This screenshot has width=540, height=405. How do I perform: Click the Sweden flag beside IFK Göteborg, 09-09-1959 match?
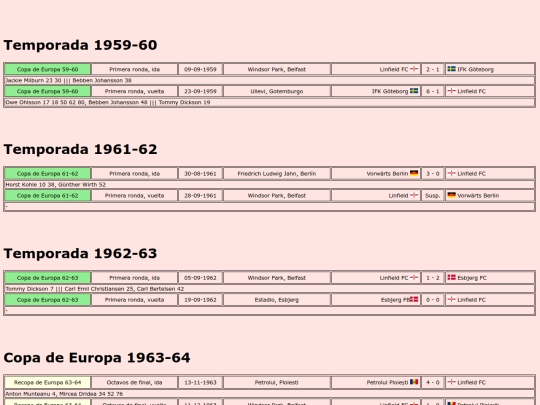click(x=451, y=69)
